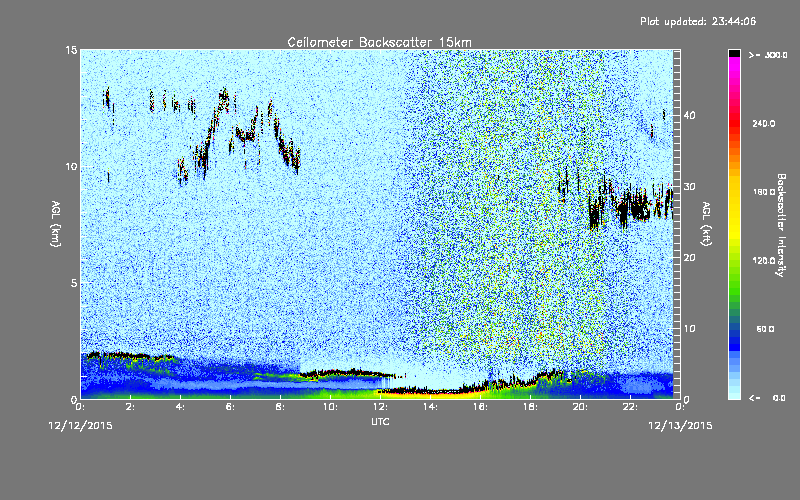Click the '12/12/2015' start date label
800x500 pixels.
(81, 425)
